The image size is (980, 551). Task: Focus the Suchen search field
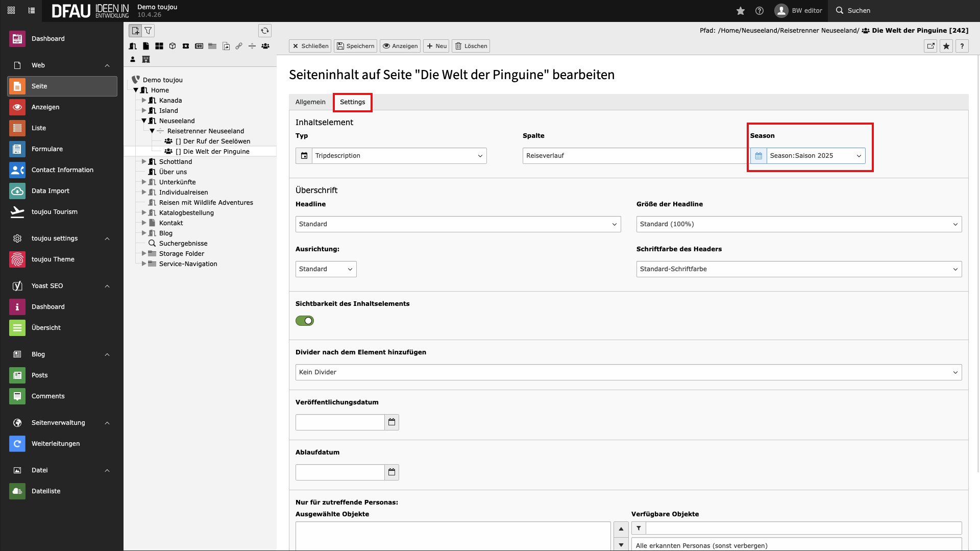[903, 11]
